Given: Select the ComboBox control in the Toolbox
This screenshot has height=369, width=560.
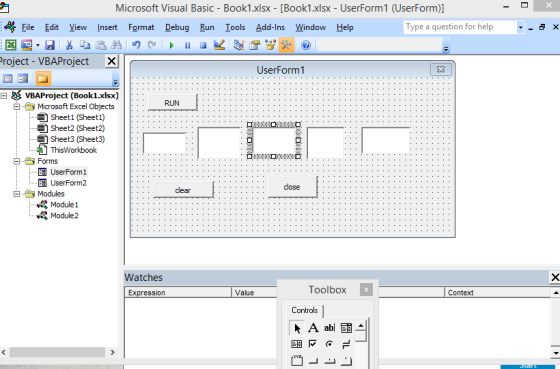Looking at the screenshot, I should 346,328.
